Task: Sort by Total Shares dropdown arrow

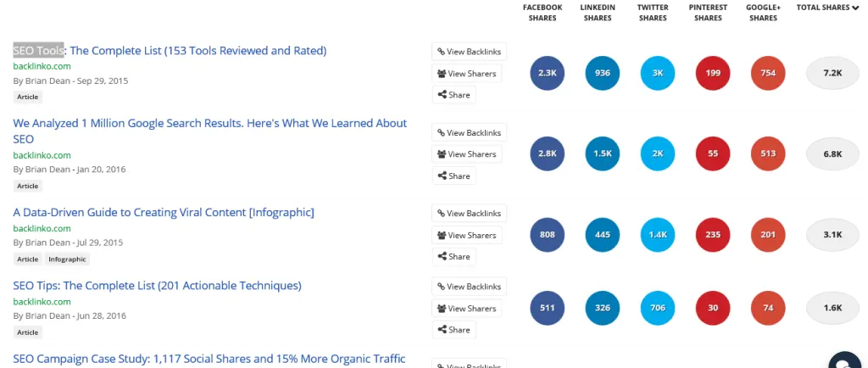Action: pyautogui.click(x=855, y=8)
